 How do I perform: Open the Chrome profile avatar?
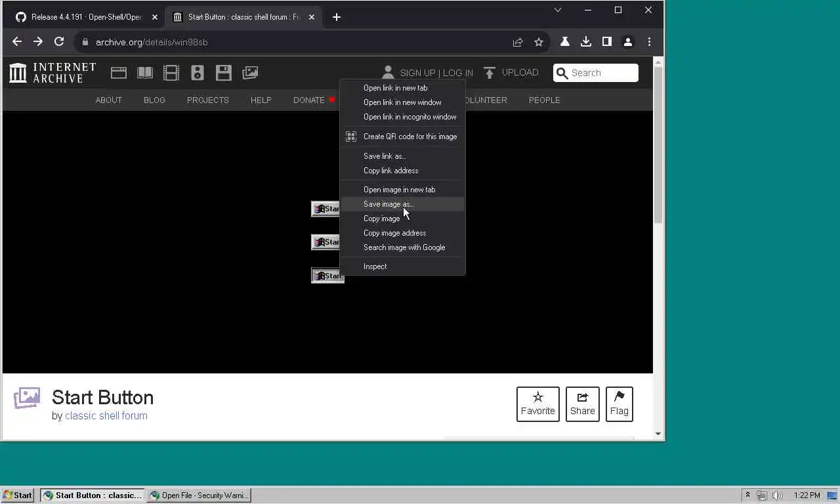(628, 41)
